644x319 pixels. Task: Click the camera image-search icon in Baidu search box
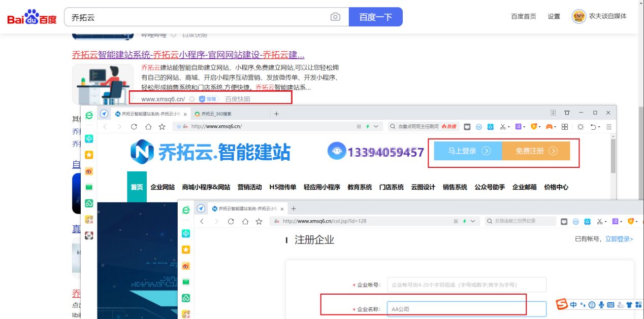335,17
